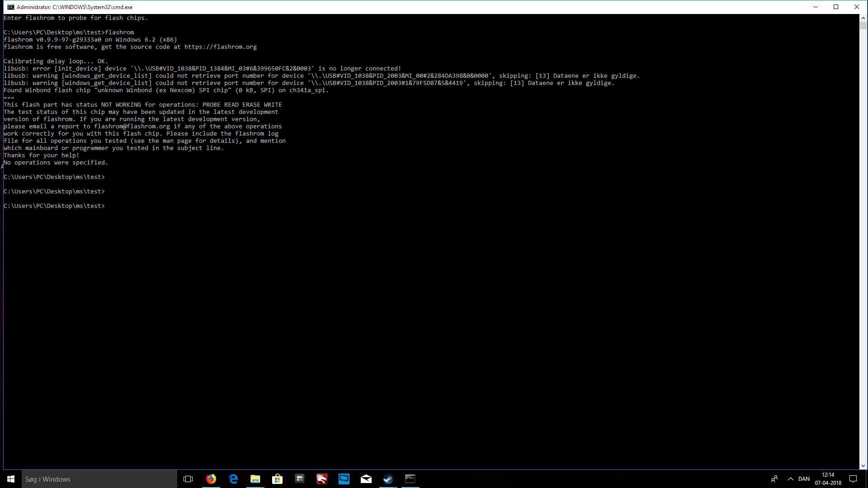Viewport: 868px width, 488px height.
Task: Click 'Enter flashrom to probe' line
Action: [x=76, y=18]
